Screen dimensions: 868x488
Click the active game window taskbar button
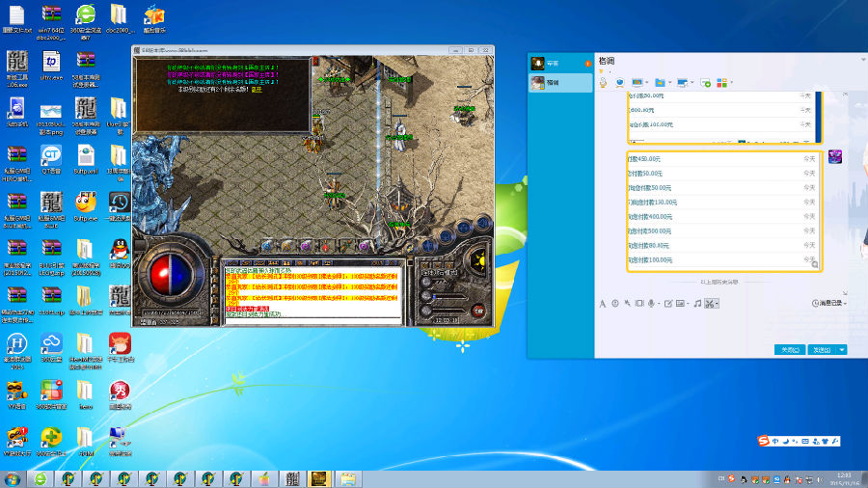coord(319,478)
